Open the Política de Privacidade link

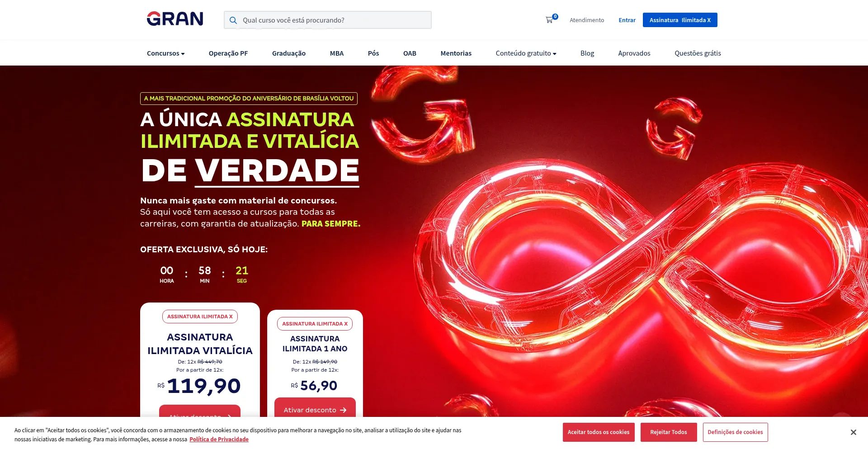219,440
